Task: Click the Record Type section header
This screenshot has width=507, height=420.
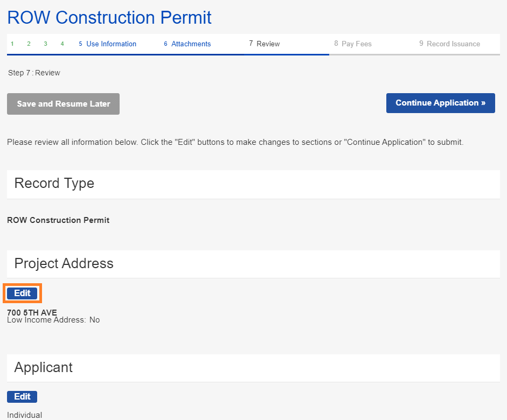Action: [54, 184]
